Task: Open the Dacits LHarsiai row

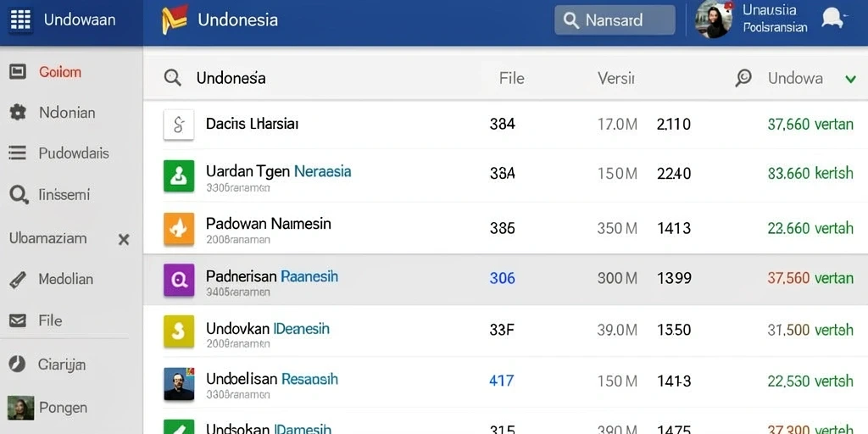Action: click(x=505, y=124)
